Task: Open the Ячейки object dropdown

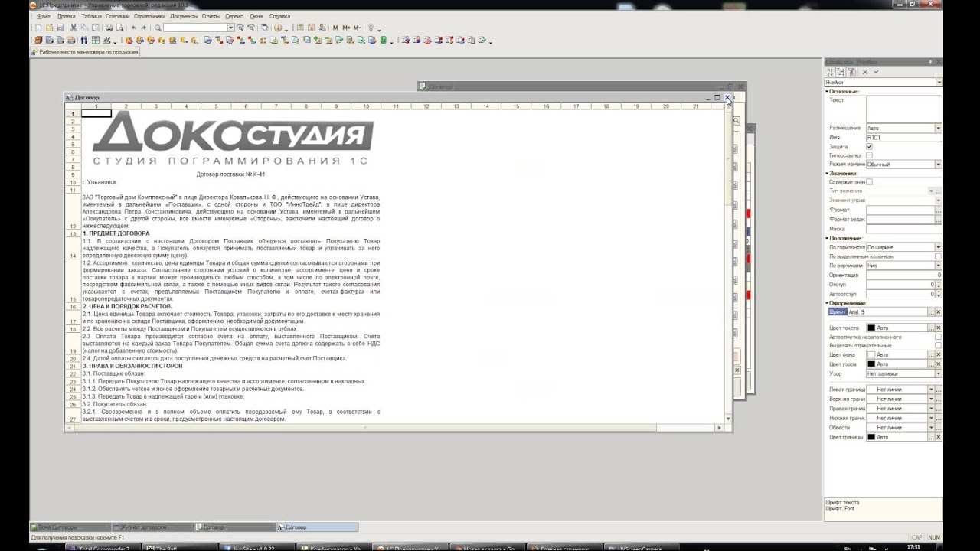Action: pyautogui.click(x=939, y=82)
